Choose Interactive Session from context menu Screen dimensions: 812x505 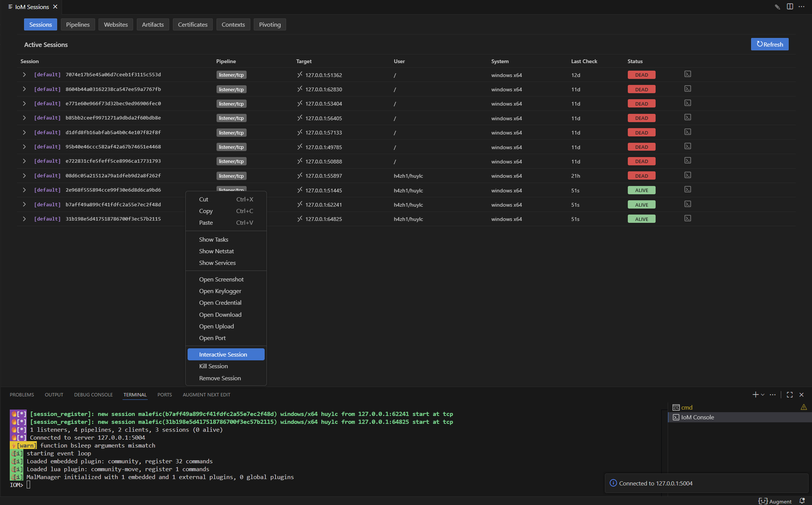(x=226, y=354)
